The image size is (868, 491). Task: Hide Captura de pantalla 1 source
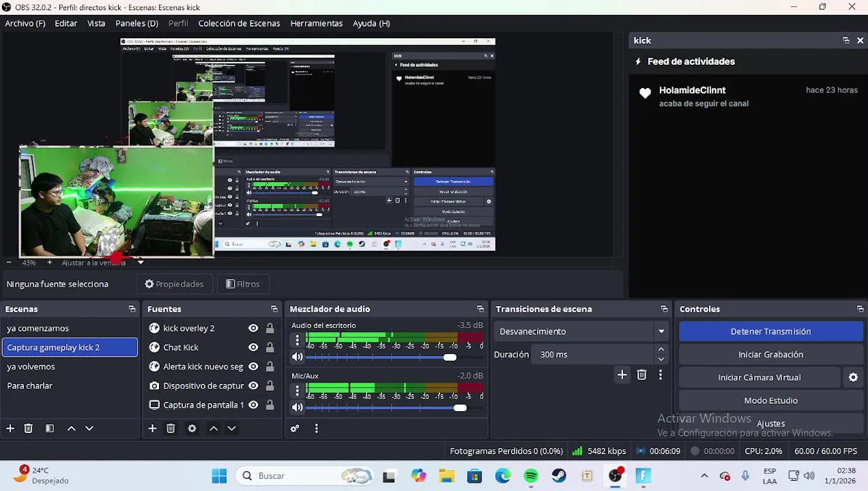[x=253, y=404]
